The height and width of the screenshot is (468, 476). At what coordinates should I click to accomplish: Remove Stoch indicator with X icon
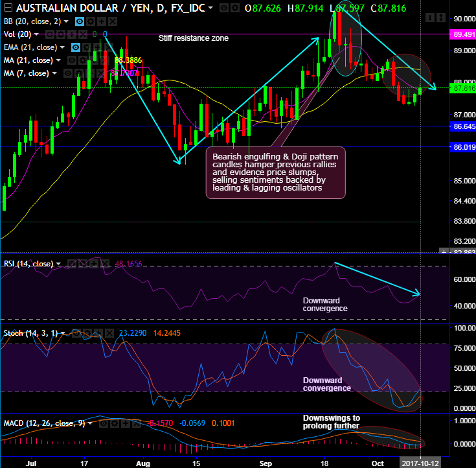coord(109,333)
